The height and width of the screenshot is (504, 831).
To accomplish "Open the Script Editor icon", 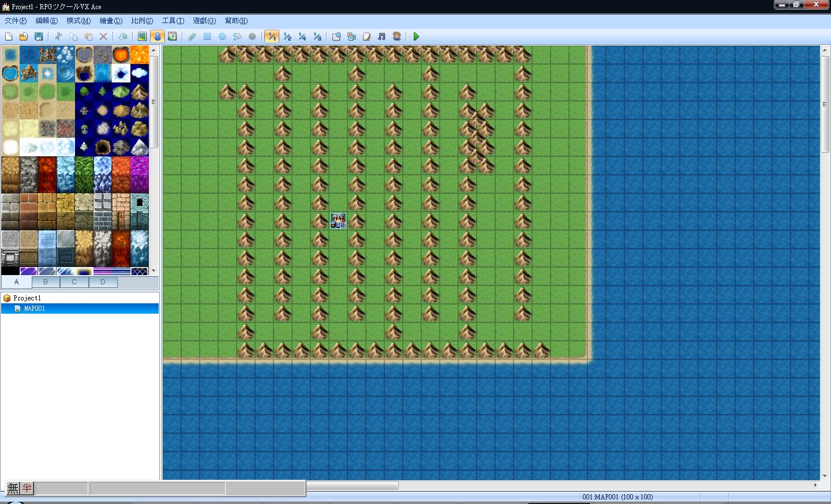I will [x=366, y=36].
